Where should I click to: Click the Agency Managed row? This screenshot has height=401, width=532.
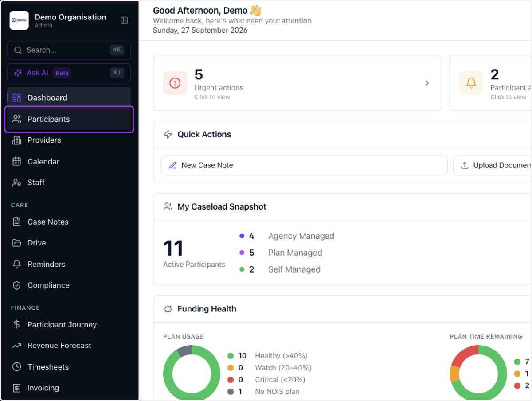click(x=287, y=236)
